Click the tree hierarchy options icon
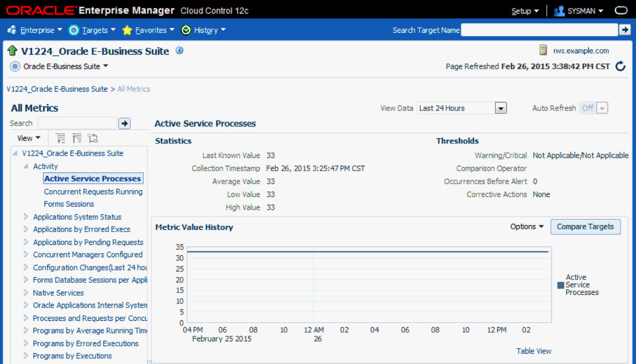636x364 pixels. 93,138
